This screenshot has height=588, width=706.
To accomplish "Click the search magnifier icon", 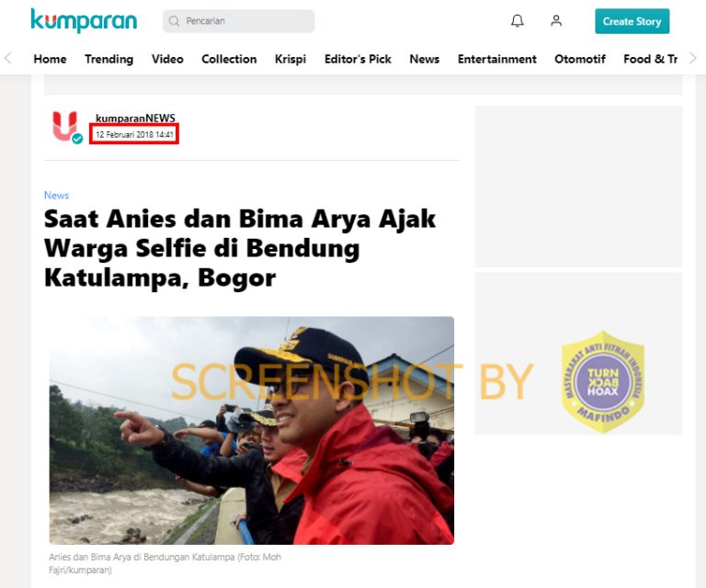I will (174, 21).
